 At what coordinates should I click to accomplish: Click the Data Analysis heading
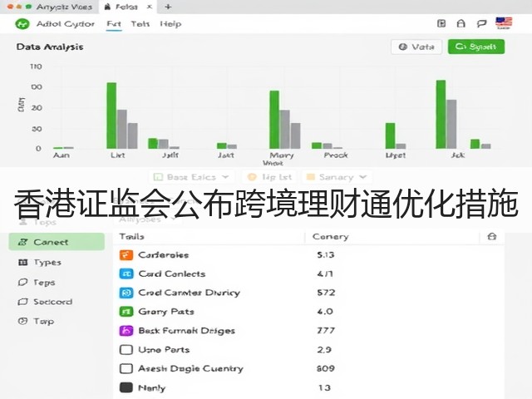coord(50,47)
